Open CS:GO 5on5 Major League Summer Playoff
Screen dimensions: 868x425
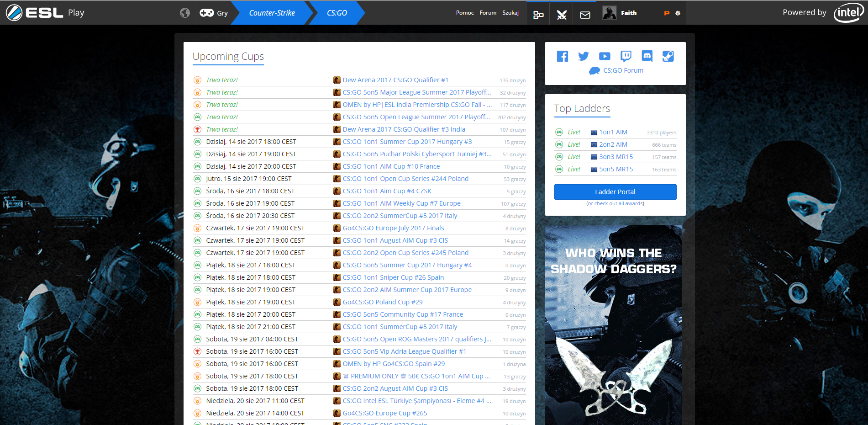click(x=417, y=92)
